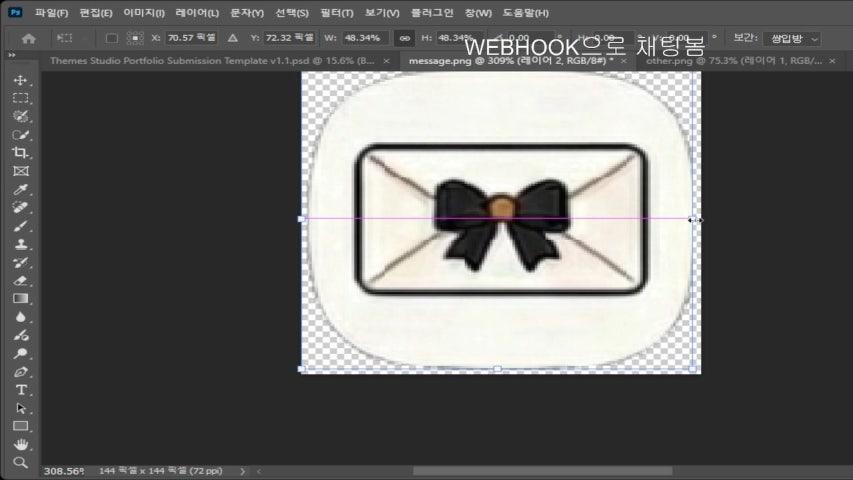This screenshot has height=480, width=853.
Task: Click the Photoshop logo icon
Action: [16, 12]
